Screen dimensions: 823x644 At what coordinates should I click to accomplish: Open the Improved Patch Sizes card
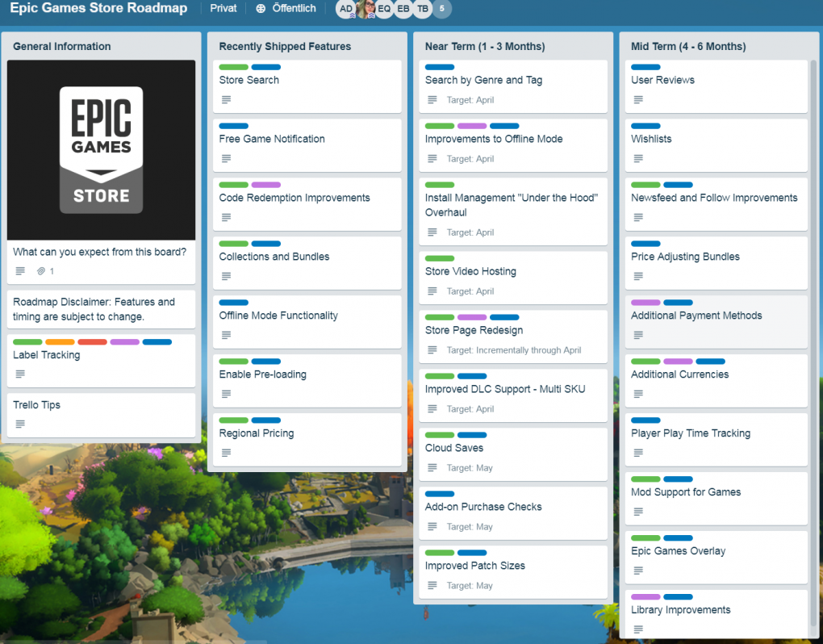coord(513,571)
